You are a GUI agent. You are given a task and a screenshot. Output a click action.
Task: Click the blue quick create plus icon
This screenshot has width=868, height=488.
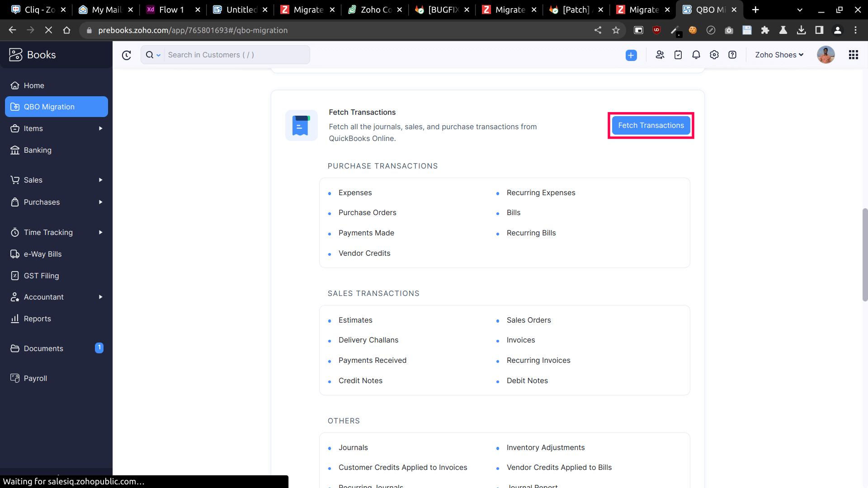[x=631, y=55]
